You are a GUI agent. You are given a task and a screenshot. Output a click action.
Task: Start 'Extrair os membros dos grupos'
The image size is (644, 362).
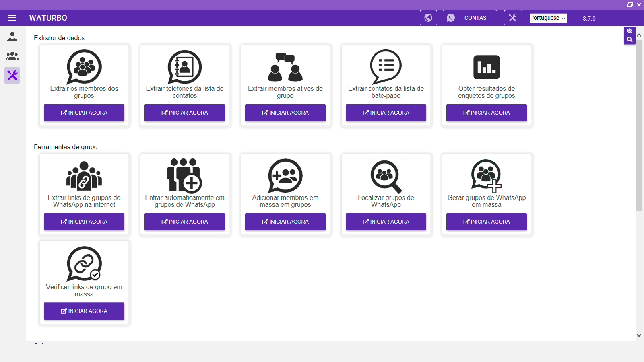click(x=84, y=113)
